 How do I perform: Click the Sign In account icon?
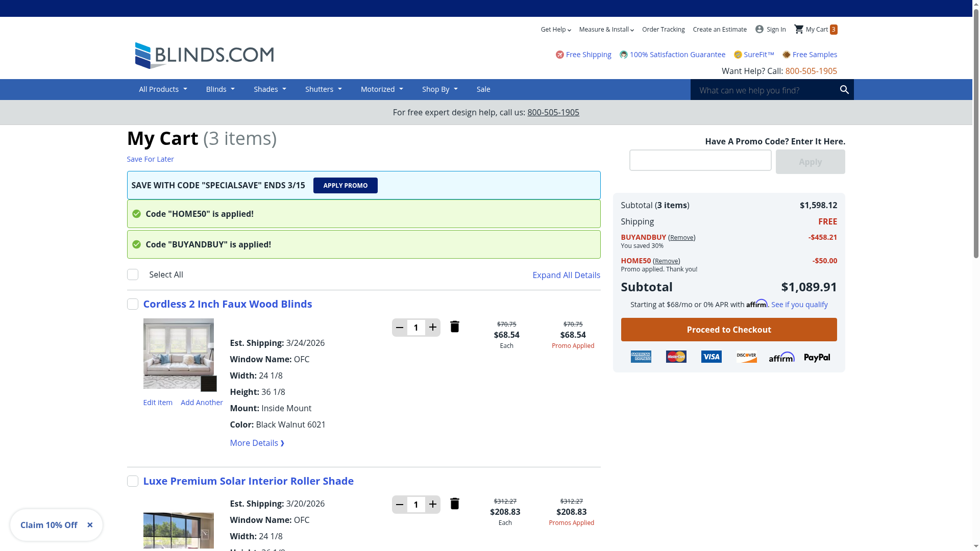point(759,29)
